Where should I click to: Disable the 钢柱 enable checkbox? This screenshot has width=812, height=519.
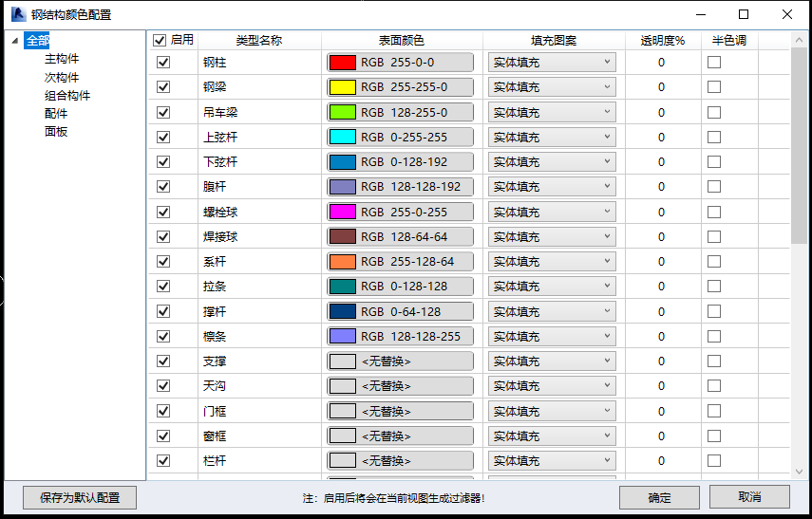coord(163,63)
